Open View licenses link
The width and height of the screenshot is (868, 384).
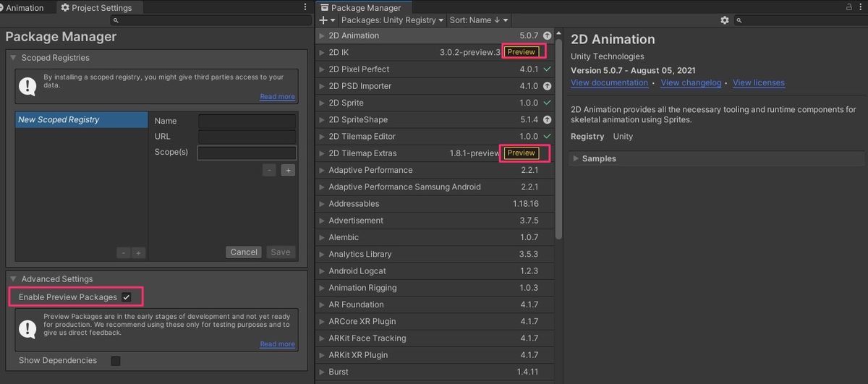coord(758,83)
